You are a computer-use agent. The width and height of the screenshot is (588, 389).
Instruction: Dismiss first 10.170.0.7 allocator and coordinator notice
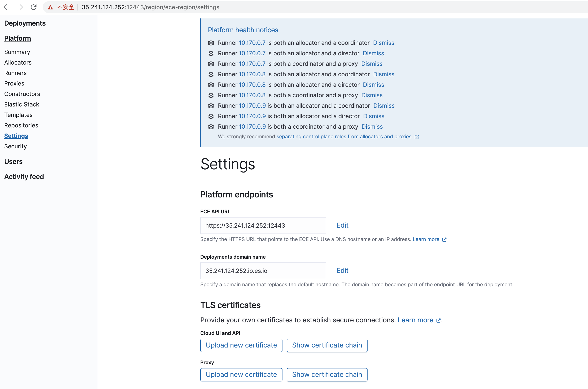pyautogui.click(x=383, y=43)
